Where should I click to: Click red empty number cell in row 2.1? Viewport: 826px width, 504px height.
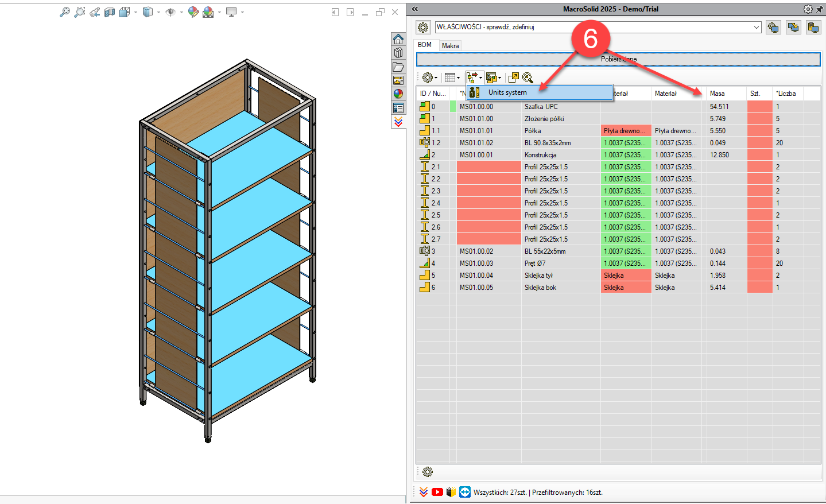tap(488, 167)
